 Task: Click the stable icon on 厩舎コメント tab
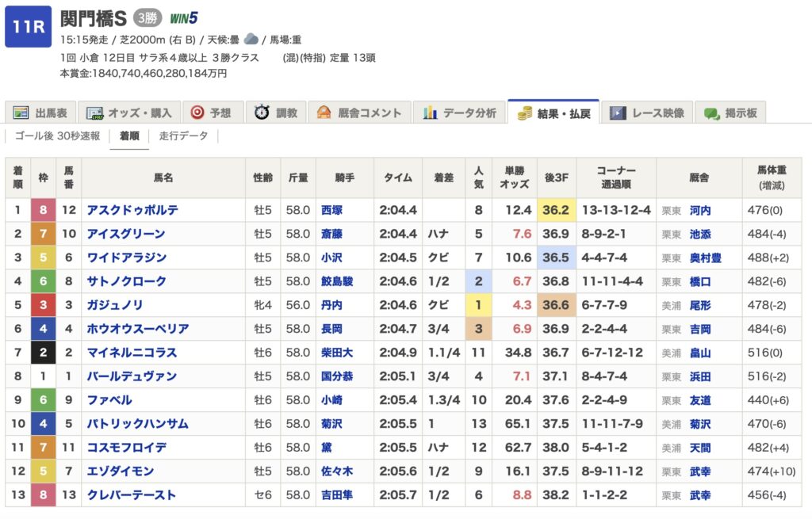coord(324,113)
